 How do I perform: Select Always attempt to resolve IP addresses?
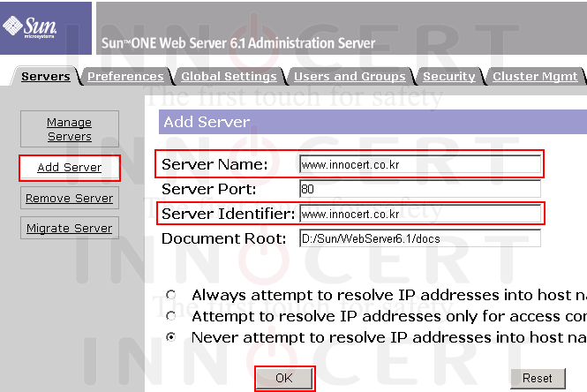click(171, 295)
